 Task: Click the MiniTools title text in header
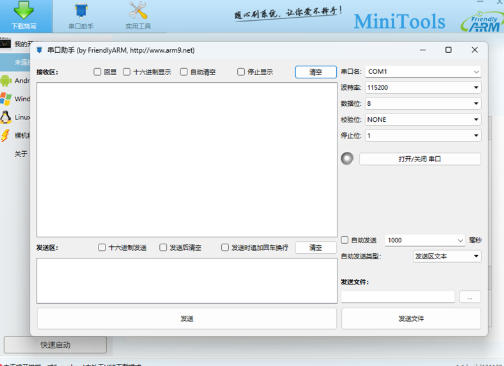tap(399, 22)
